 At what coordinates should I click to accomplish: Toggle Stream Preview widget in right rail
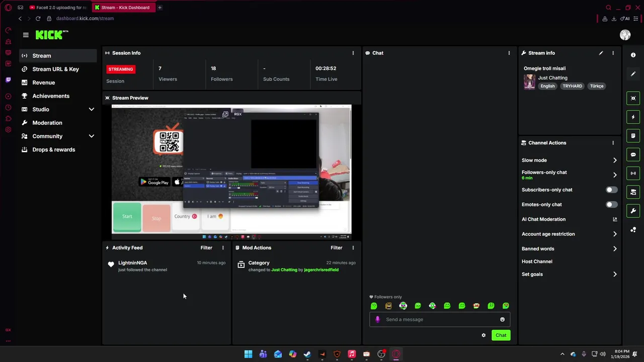(633, 98)
